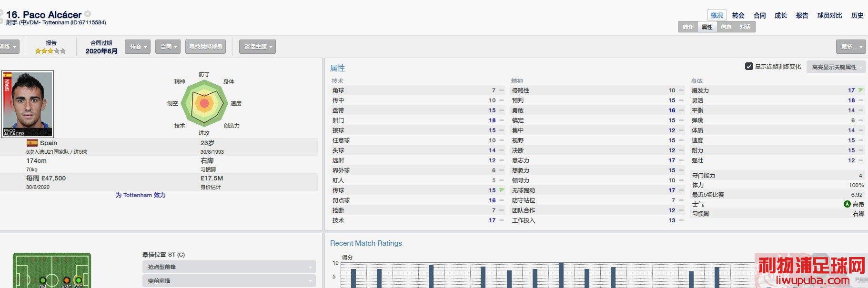
Task: Switch to the 概况 tab
Action: [717, 15]
